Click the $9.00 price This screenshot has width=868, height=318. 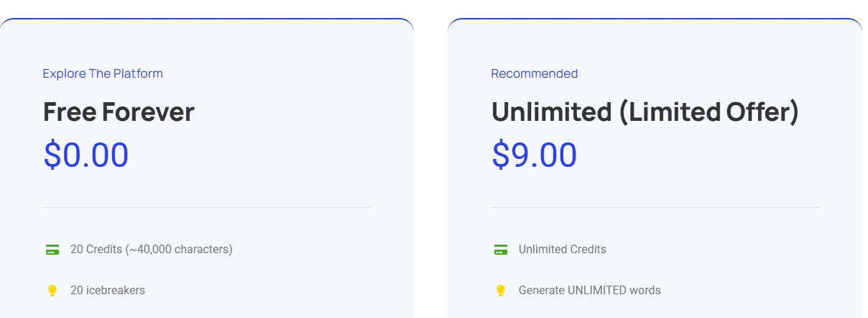tap(534, 155)
